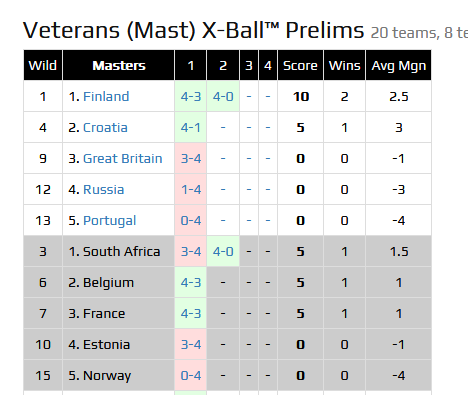
Task: Open the Croatia team link
Action: pyautogui.click(x=105, y=128)
